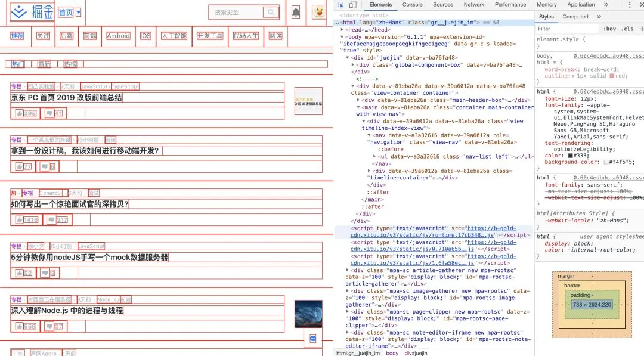The height and width of the screenshot is (356, 644).
Task: Expand the mpa-sc page-clipper div
Action: [348, 312]
